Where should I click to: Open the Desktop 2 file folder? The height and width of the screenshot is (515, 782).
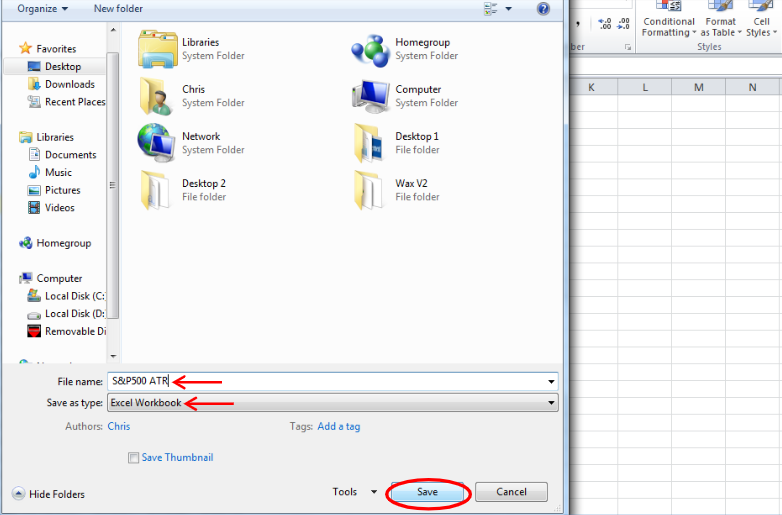(x=157, y=189)
